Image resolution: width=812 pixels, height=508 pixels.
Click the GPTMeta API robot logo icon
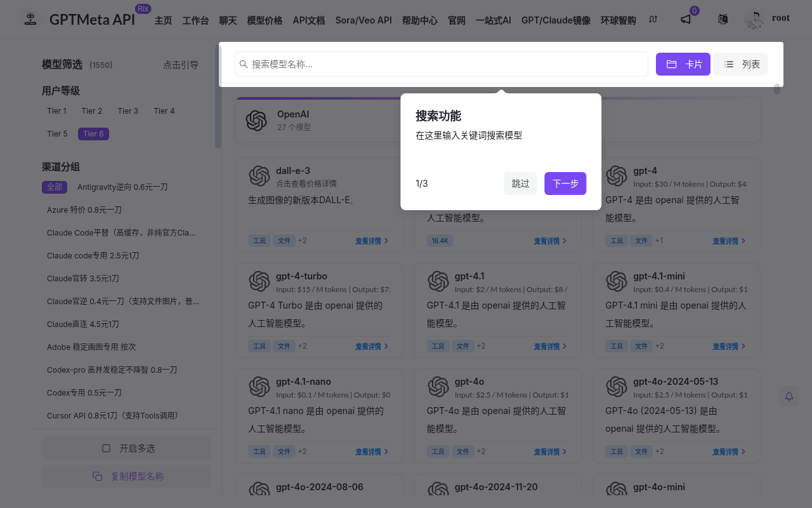[30, 20]
